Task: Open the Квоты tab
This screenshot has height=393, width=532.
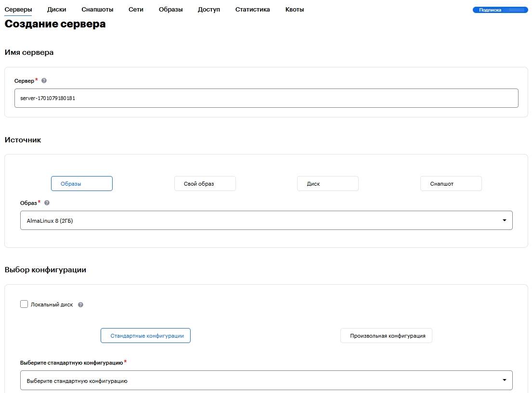Action: (x=295, y=10)
